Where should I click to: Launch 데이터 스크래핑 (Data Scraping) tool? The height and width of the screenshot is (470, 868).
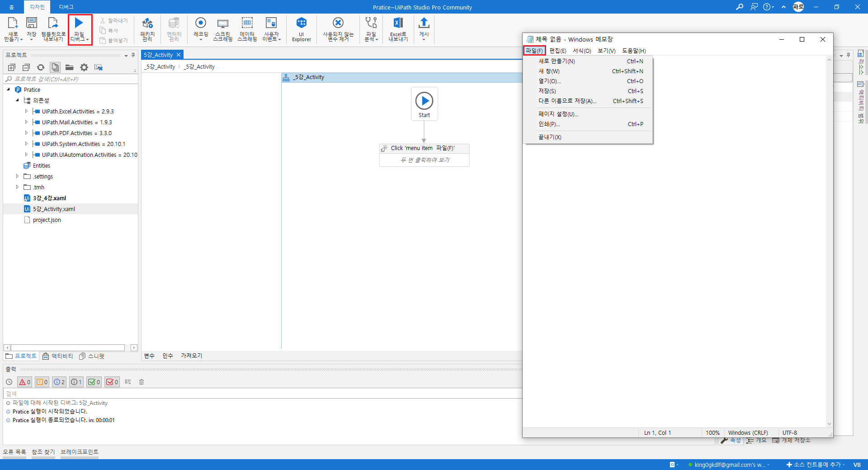(247, 23)
